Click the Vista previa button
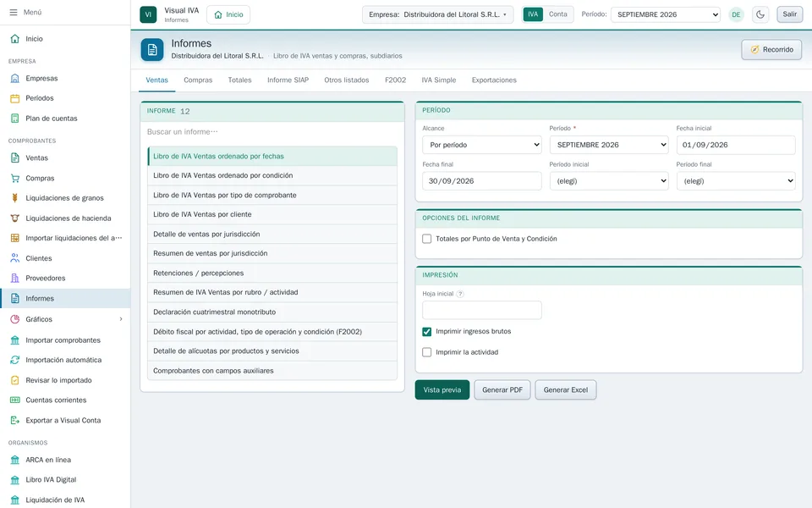This screenshot has height=508, width=812. 442,389
